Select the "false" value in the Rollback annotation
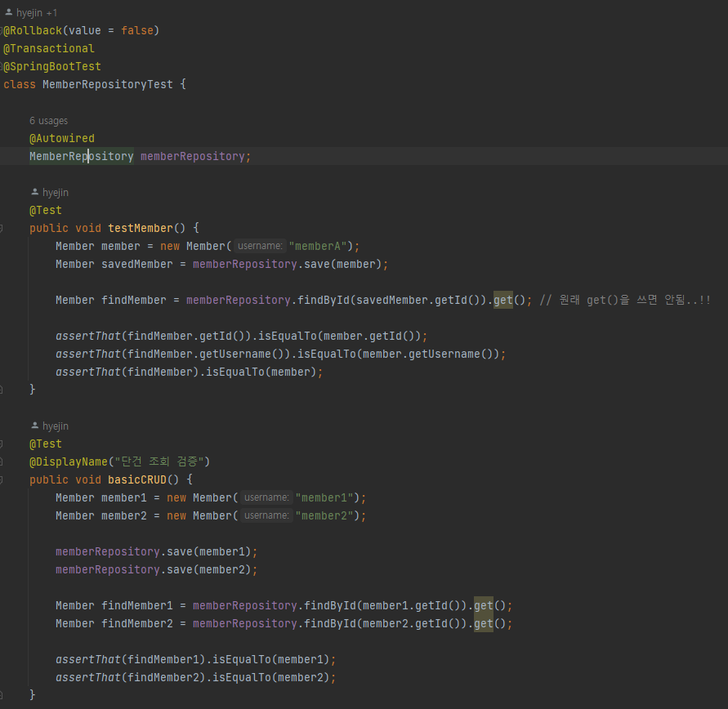Viewport: 728px width, 709px height. coord(137,30)
